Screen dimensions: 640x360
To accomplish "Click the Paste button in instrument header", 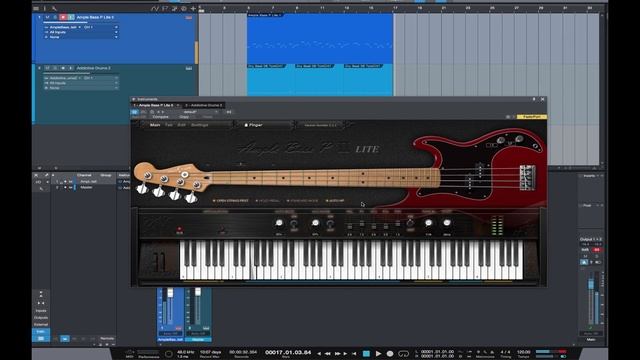I will [208, 117].
